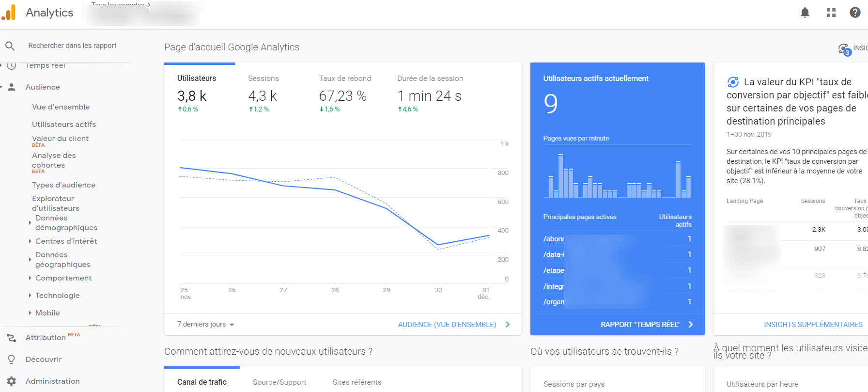Open Attribution BÊTA section
Viewport: 868px width, 392px height.
coord(52,337)
